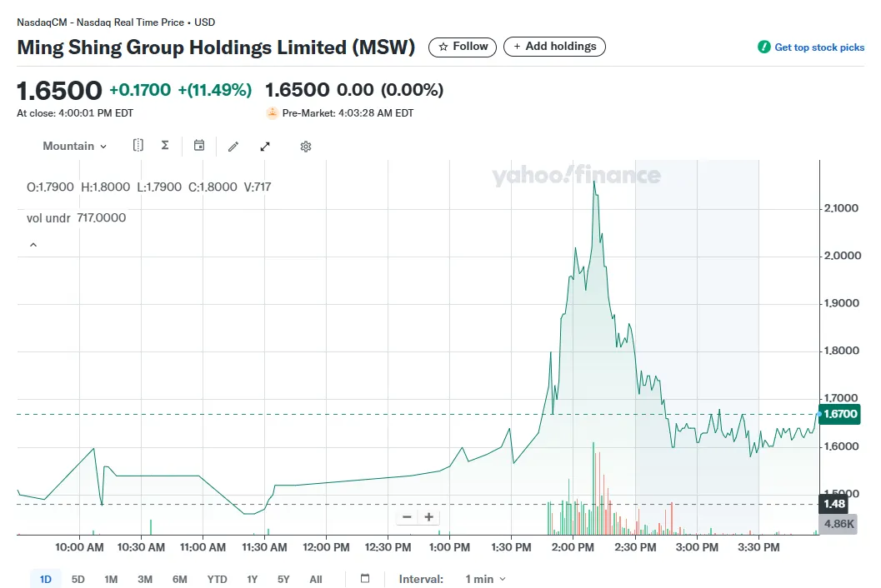Select the 5D time range
The width and height of the screenshot is (881, 588).
[78, 579]
